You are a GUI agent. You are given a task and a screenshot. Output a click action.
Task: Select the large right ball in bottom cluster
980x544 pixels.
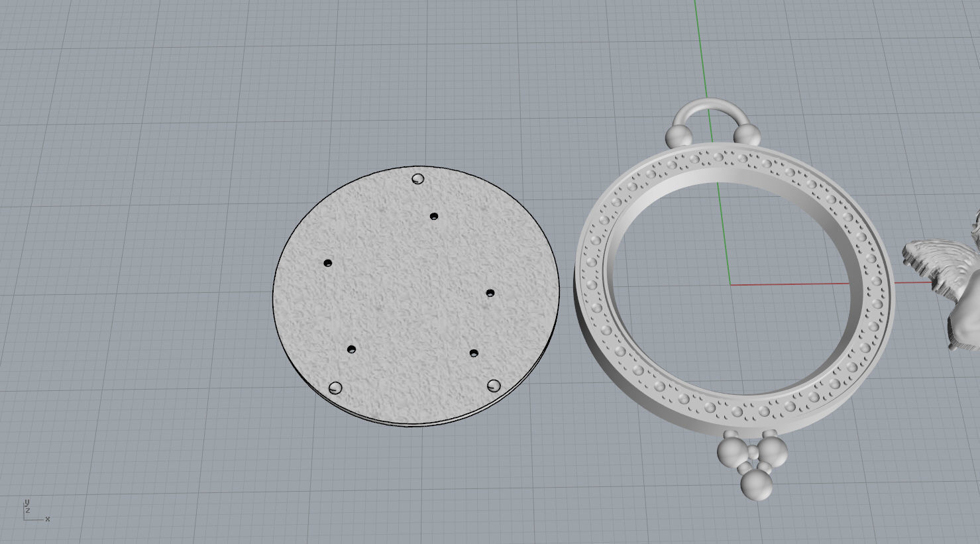773,452
